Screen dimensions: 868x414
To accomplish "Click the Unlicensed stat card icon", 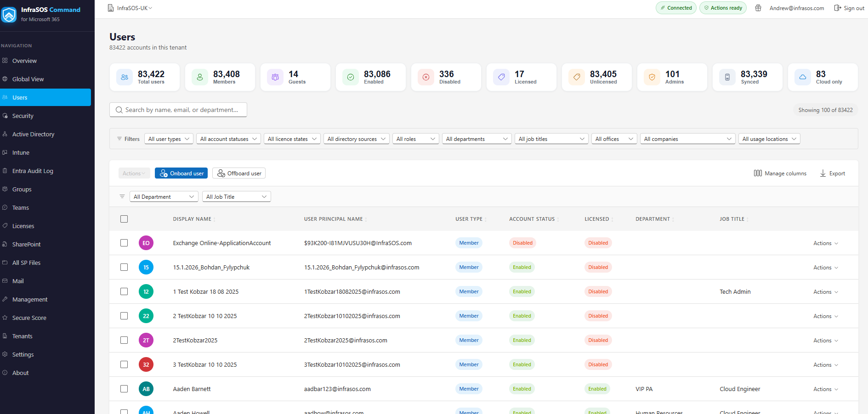I will (x=577, y=77).
